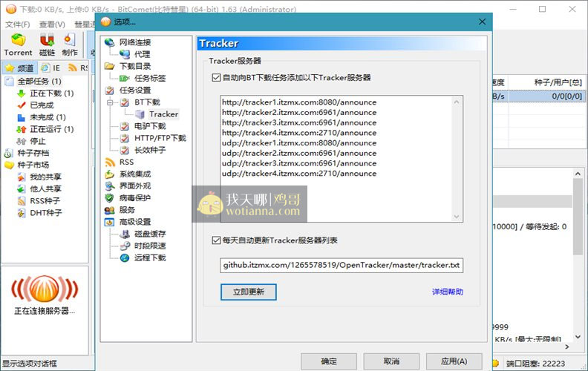Open the 文件(F) menu
The width and height of the screenshot is (588, 371).
click(x=17, y=24)
